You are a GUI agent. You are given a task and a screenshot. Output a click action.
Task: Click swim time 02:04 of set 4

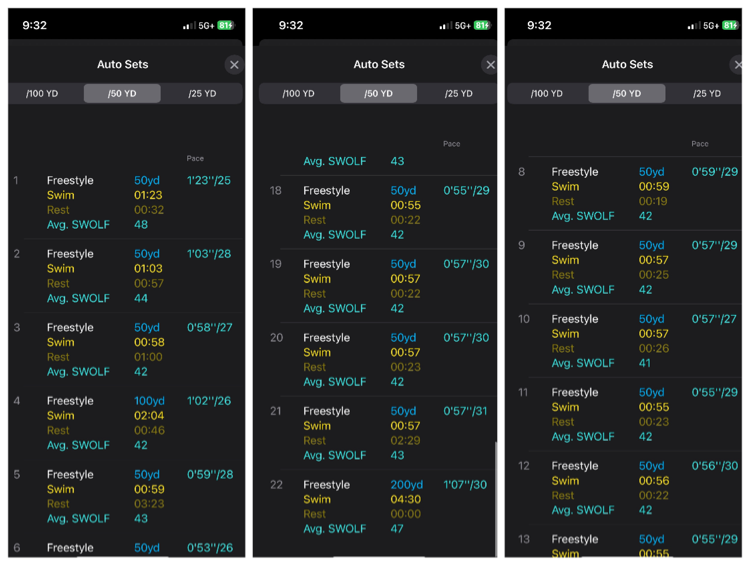pyautogui.click(x=149, y=415)
